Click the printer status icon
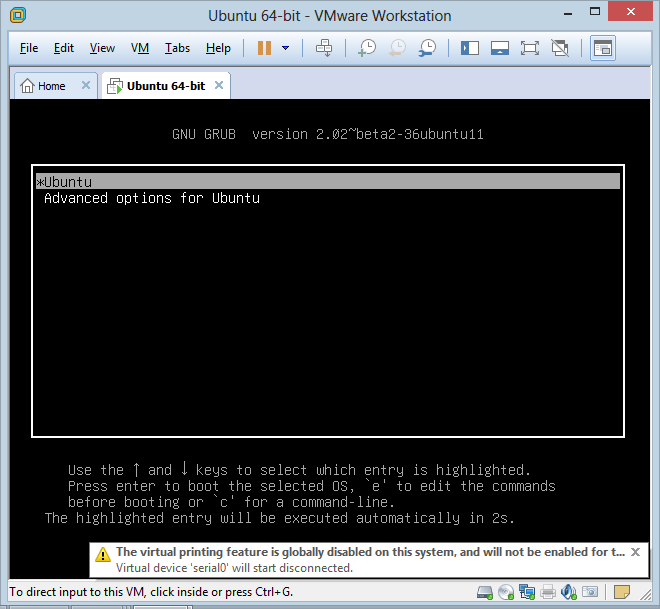The width and height of the screenshot is (660, 609). point(548,593)
